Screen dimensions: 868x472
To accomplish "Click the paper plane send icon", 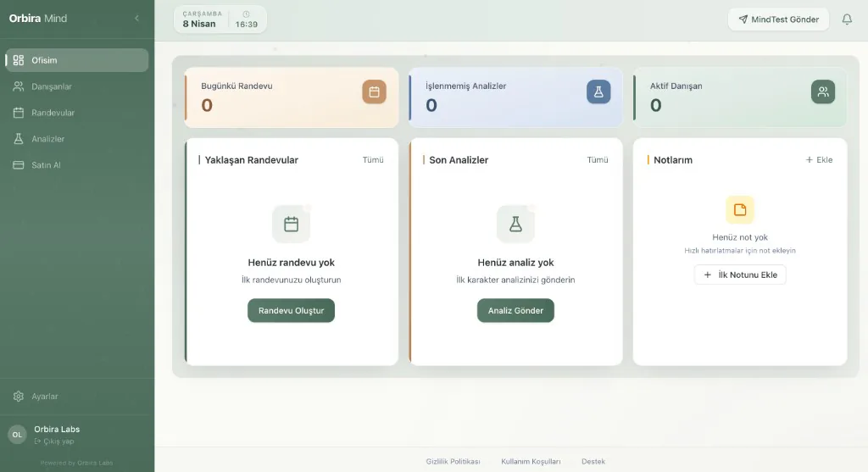I will (743, 19).
